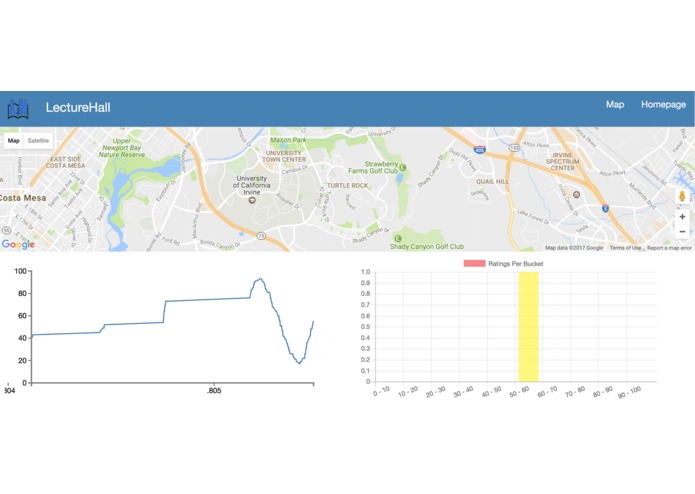
Task: Click the Route 133 shield on map
Action: pos(514,148)
